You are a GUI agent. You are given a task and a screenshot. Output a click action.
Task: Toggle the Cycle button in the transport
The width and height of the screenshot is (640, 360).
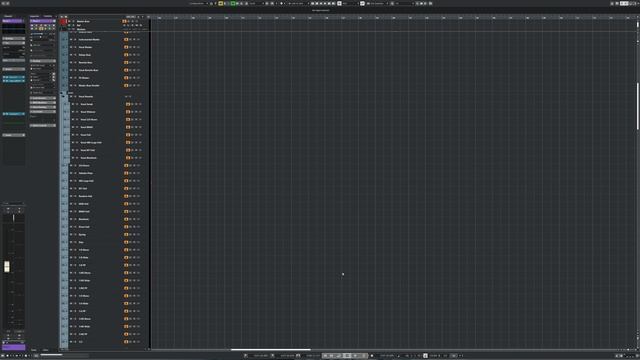(338, 356)
